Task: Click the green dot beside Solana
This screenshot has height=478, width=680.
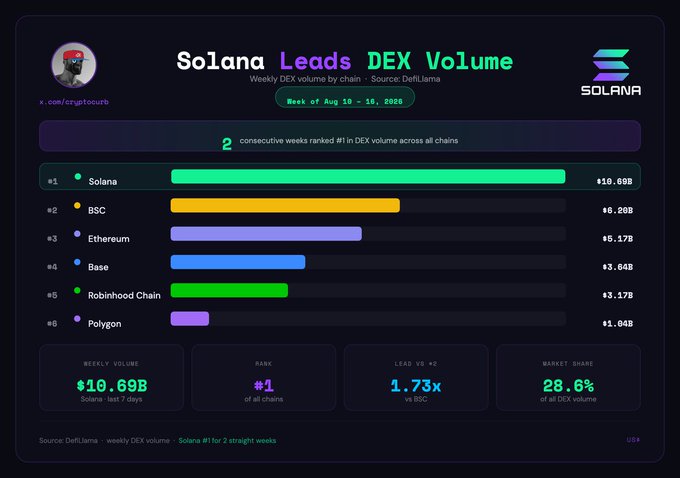Action: pyautogui.click(x=78, y=177)
